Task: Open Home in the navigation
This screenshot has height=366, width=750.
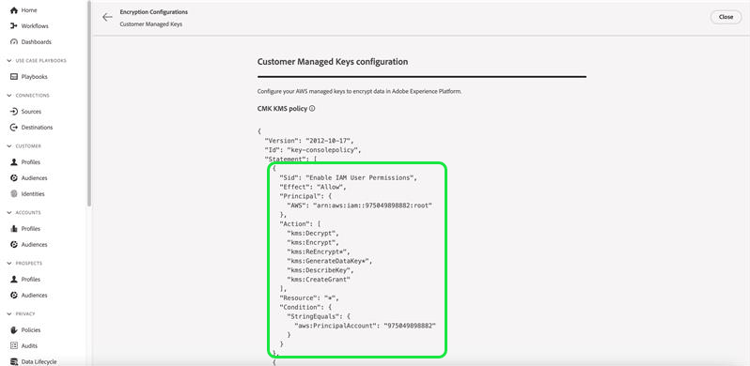Action: [29, 10]
